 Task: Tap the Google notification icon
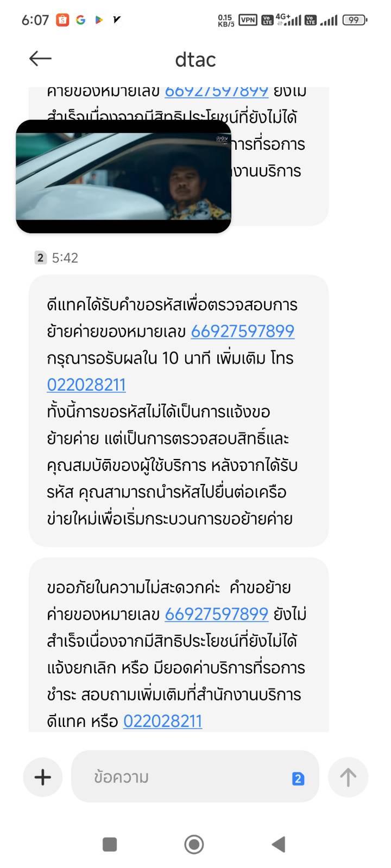(81, 20)
